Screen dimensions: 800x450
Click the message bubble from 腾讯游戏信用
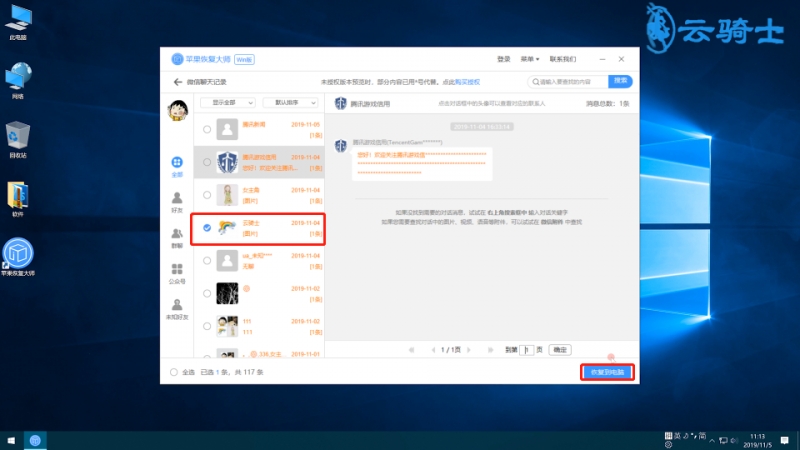pyautogui.click(x=422, y=164)
